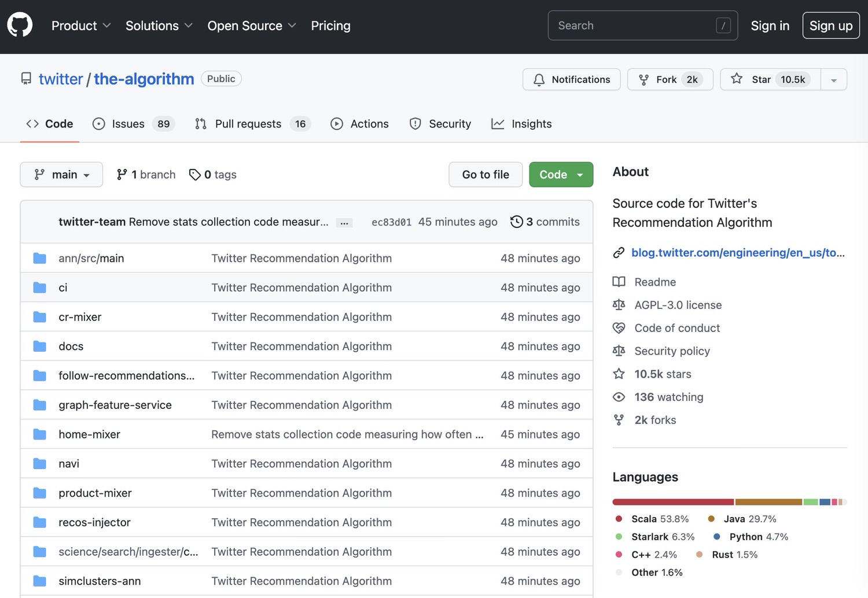Viewport: 868px width, 598px height.
Task: Click the folder icon for simclusters-ann
Action: pos(39,581)
